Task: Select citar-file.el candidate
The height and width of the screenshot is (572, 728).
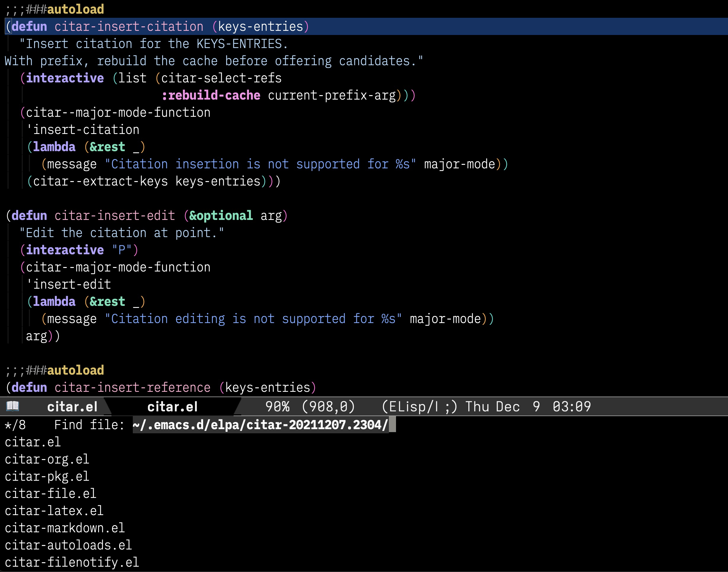Action: point(51,493)
